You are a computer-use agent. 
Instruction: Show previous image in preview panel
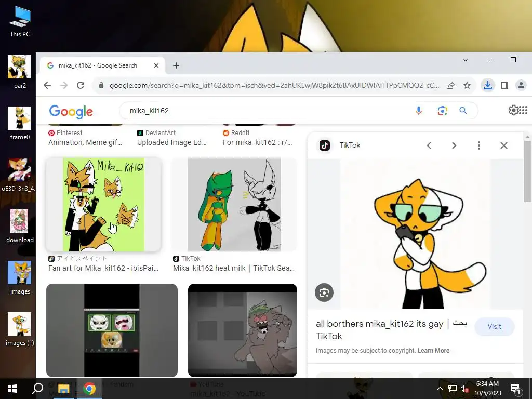pos(429,145)
